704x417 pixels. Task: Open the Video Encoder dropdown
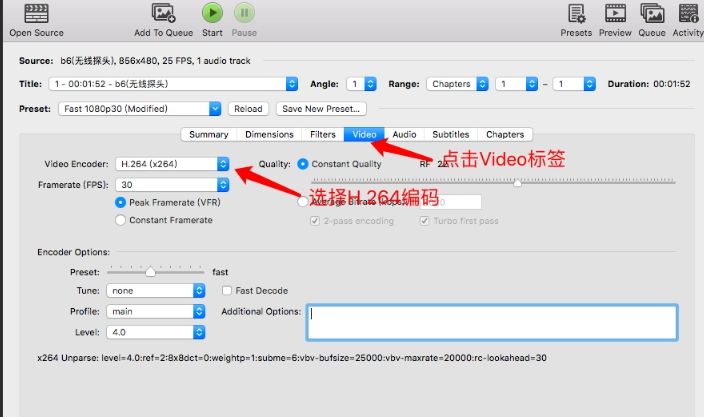172,164
